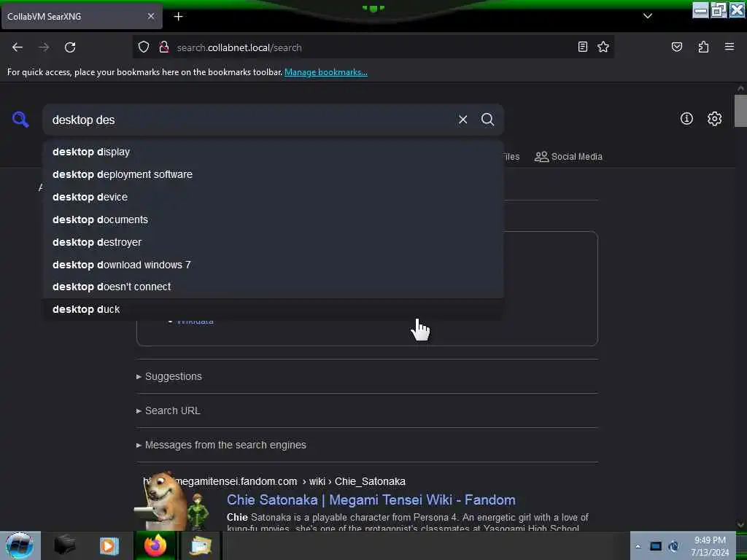Viewport: 747px width, 560px height.
Task: Clear the search query with the X icon
Action: (x=462, y=120)
